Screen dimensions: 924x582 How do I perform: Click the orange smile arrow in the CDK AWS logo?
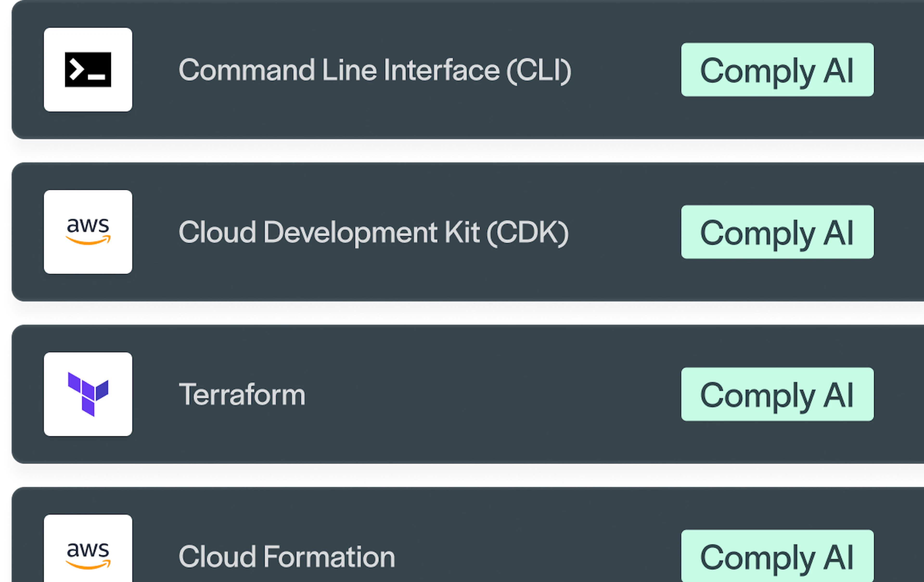point(88,240)
